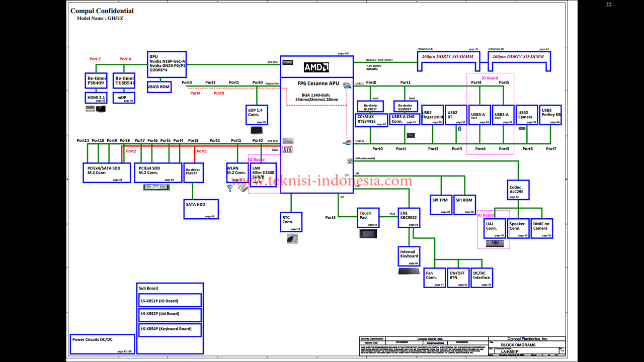The height and width of the screenshot is (362, 644).
Task: Select the HDMI 2.1 block
Action: tap(96, 98)
